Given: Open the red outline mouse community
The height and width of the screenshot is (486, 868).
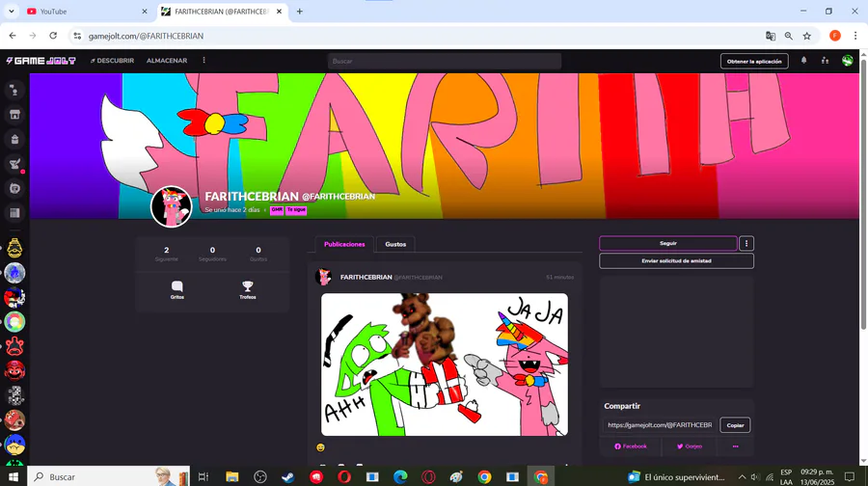Looking at the screenshot, I should [14, 346].
